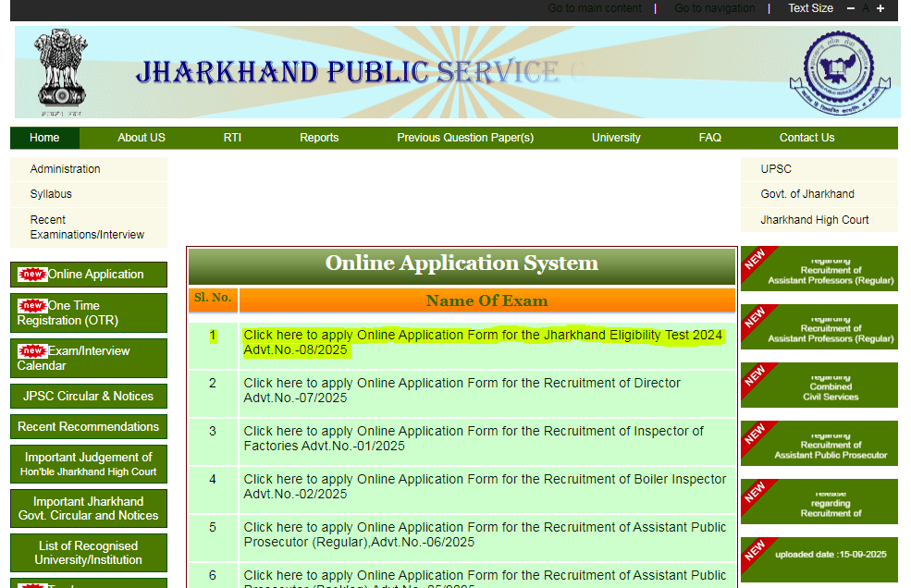This screenshot has width=911, height=588.
Task: Go to navigation link
Action: pyautogui.click(x=715, y=8)
